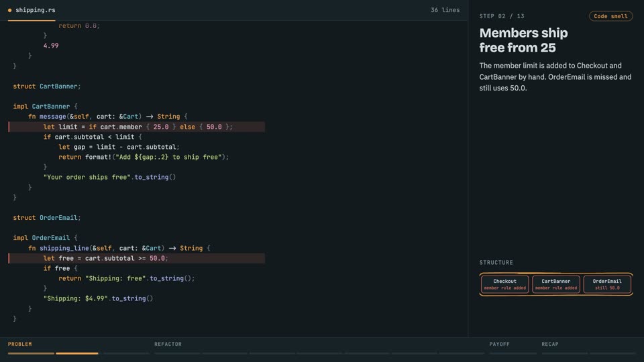Click the third progress segment under PROBLEM
Screen dimensions: 644x362
pyautogui.click(x=125, y=353)
